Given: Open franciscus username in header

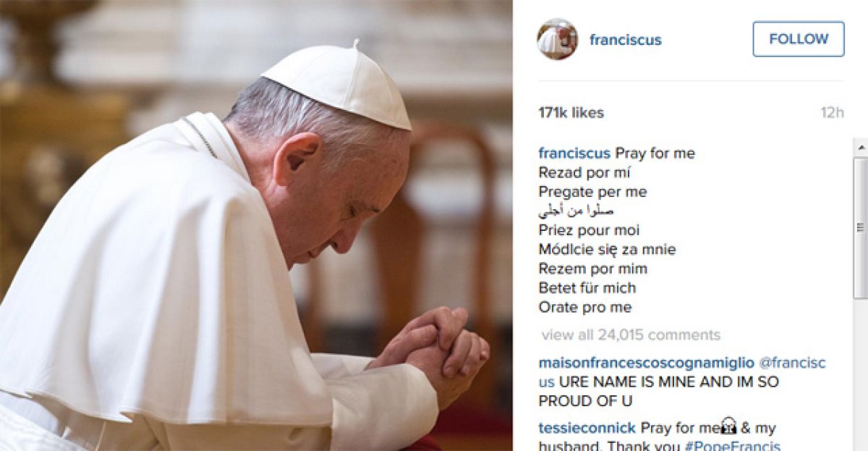Looking at the screenshot, I should (625, 40).
